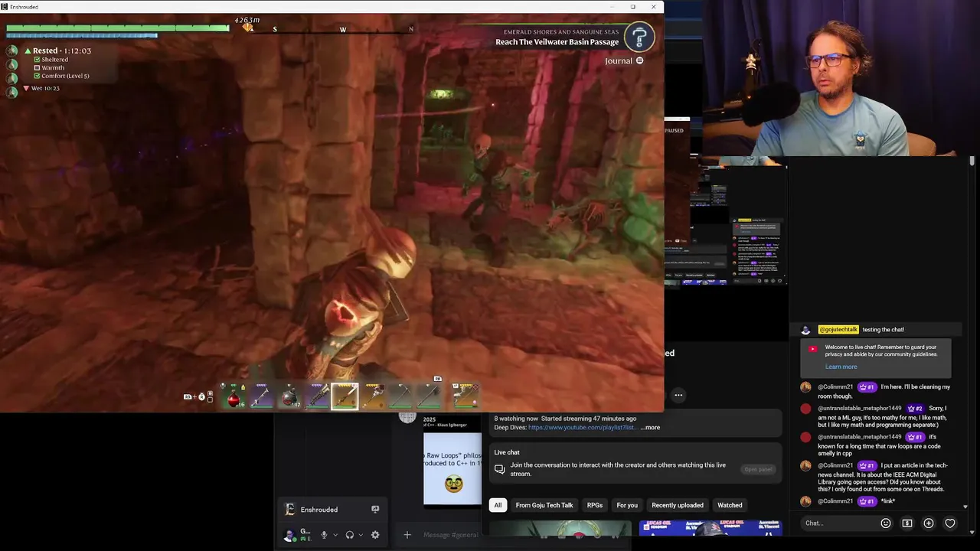
Task: Click the YouTube logo in welcome message
Action: click(812, 349)
